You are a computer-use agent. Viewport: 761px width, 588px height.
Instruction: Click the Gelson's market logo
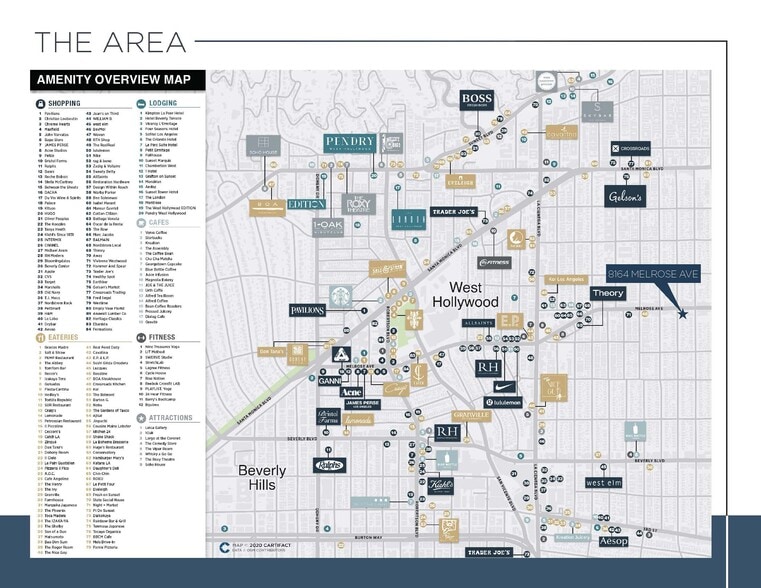click(x=624, y=196)
